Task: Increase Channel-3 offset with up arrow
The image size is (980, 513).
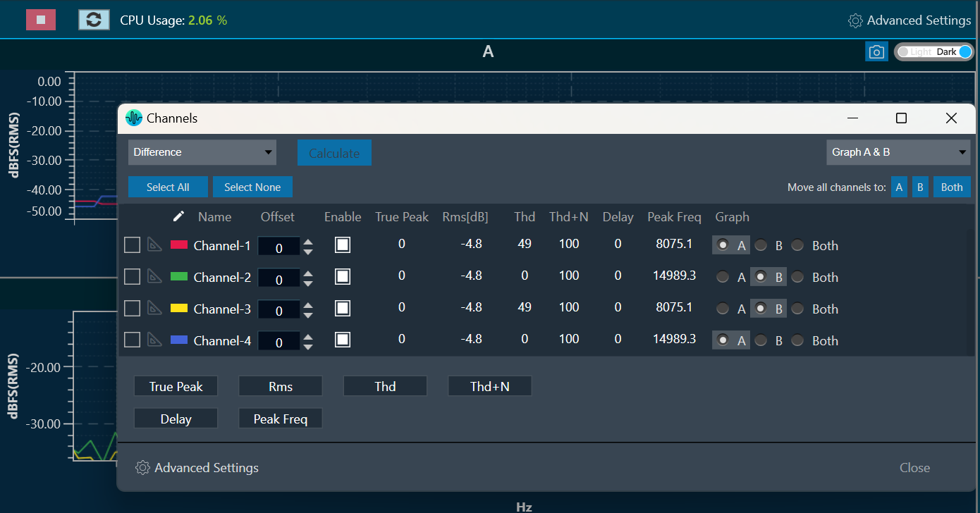Action: tap(308, 305)
